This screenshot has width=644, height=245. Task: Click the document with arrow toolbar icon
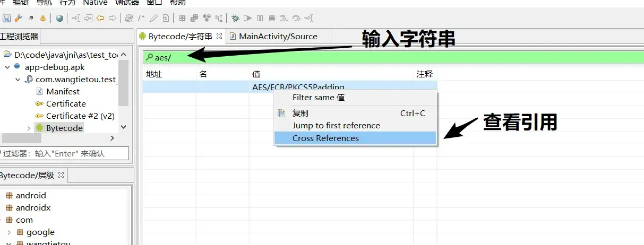(x=166, y=18)
